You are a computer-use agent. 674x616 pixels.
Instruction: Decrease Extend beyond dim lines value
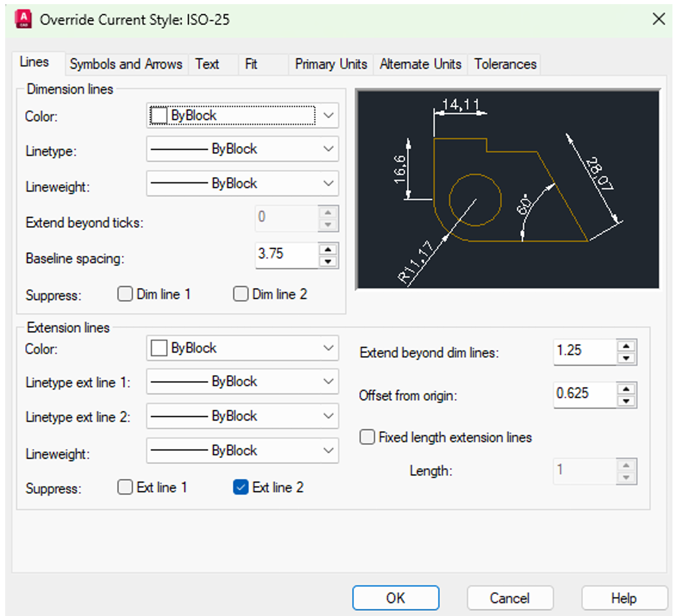[x=626, y=358]
